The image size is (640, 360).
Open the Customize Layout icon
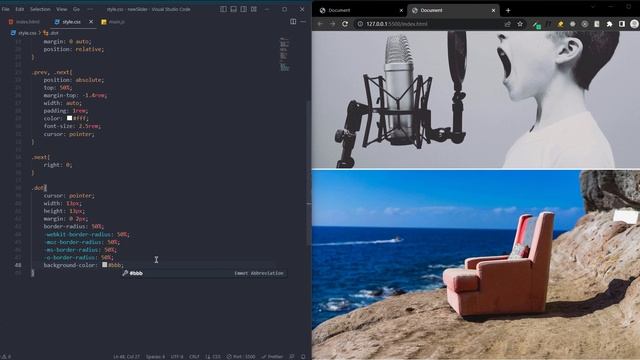coord(254,9)
